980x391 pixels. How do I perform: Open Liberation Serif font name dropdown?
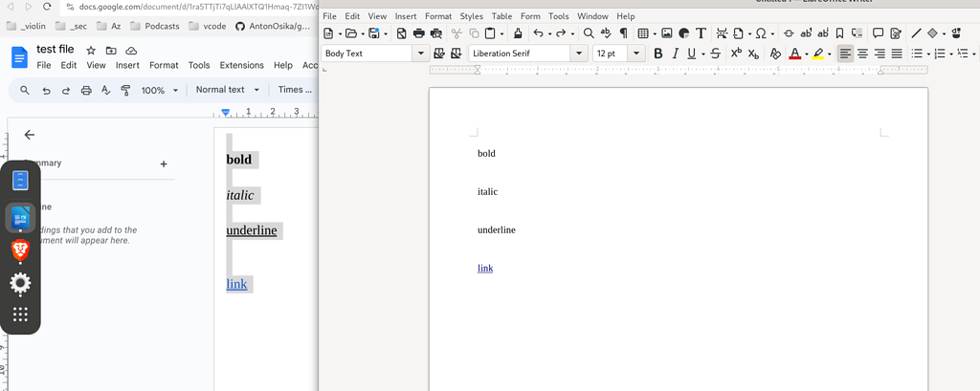coord(579,54)
